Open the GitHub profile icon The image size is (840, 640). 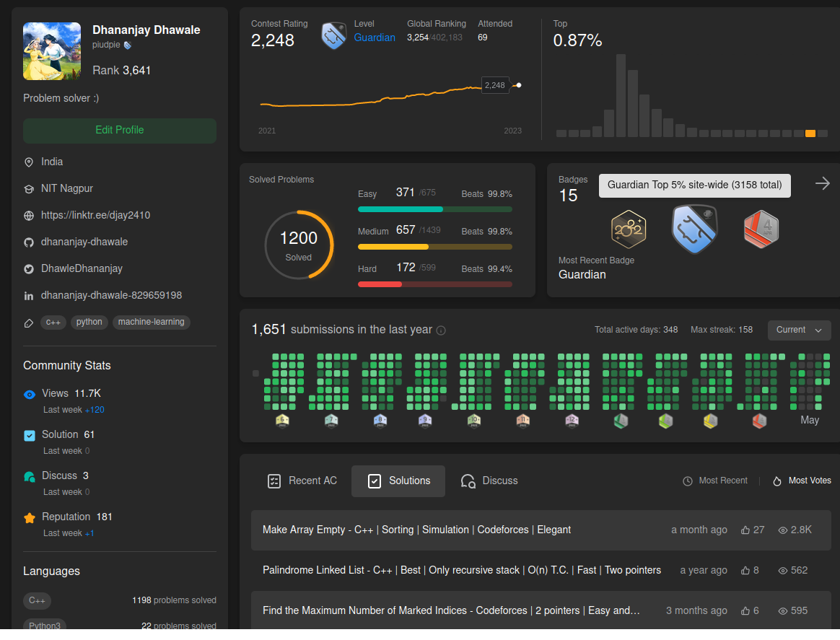28,242
